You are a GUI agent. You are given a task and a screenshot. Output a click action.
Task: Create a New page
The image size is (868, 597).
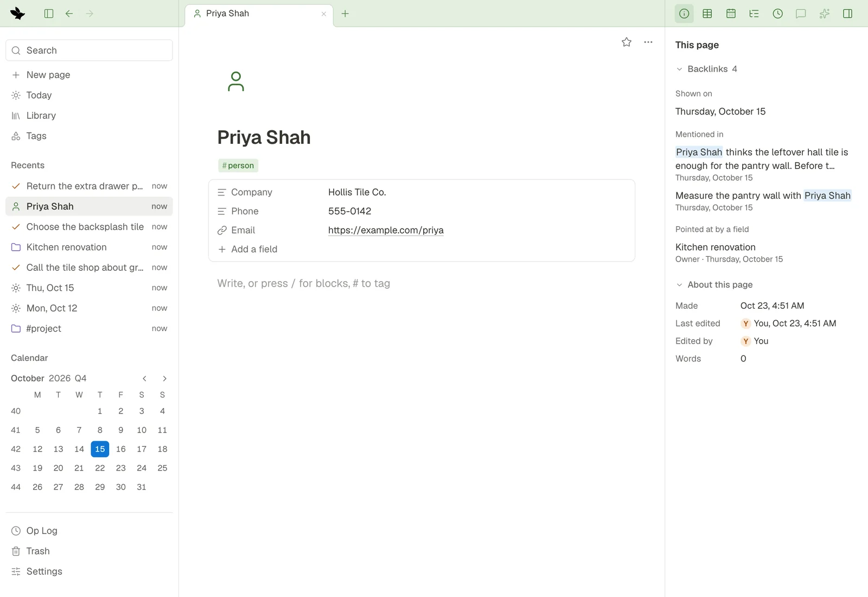click(89, 75)
